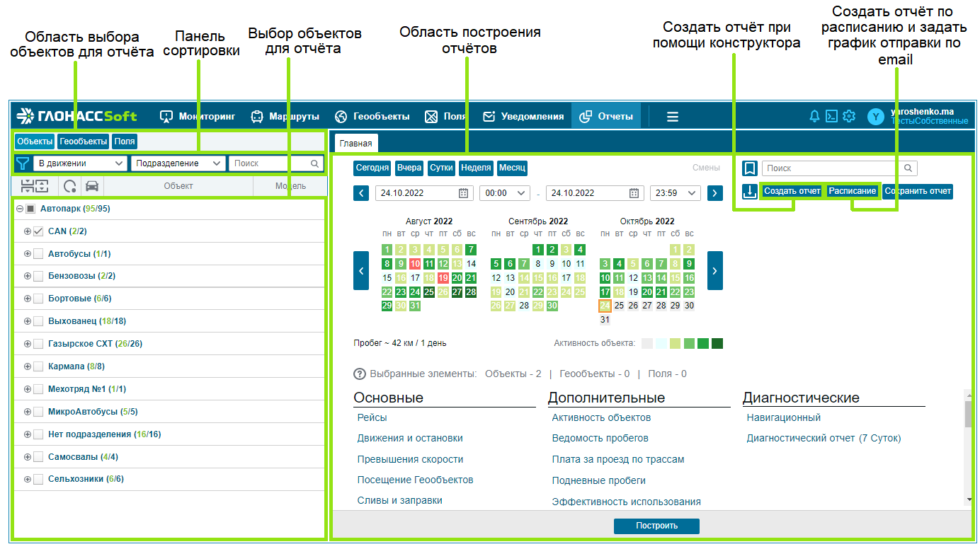Viewport: 980px width, 549px height.
Task: Expand the Мехотряд №1 group
Action: pyautogui.click(x=28, y=389)
